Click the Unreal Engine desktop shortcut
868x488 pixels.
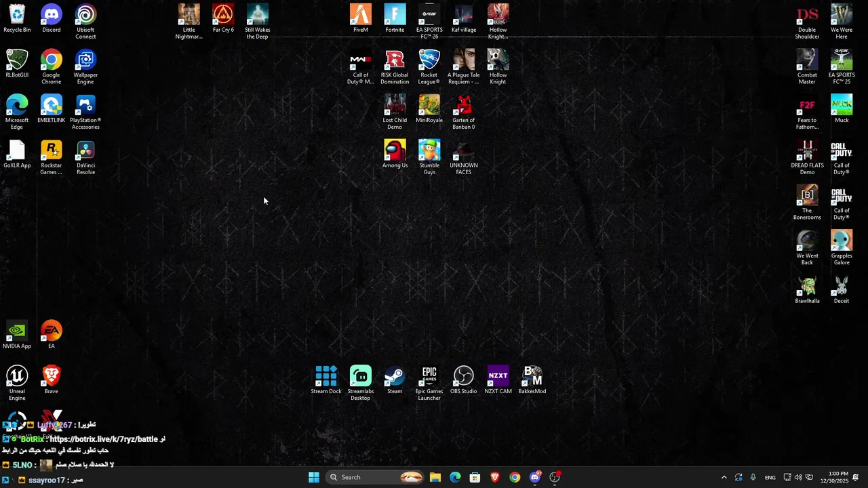17,384
